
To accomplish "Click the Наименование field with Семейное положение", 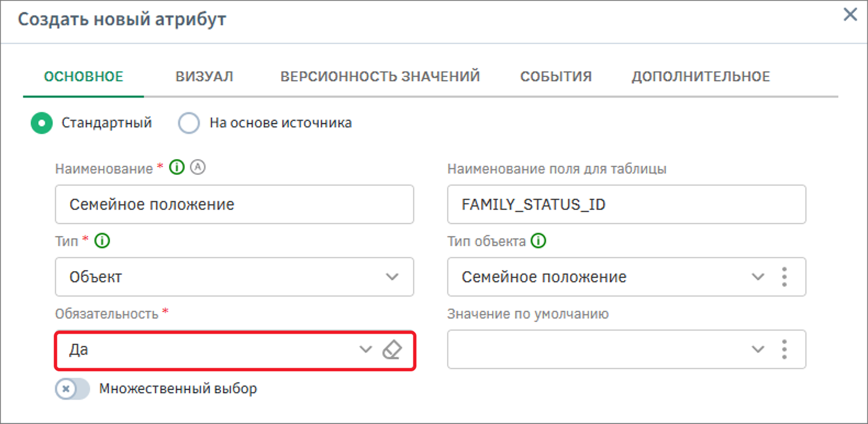I will 234,204.
